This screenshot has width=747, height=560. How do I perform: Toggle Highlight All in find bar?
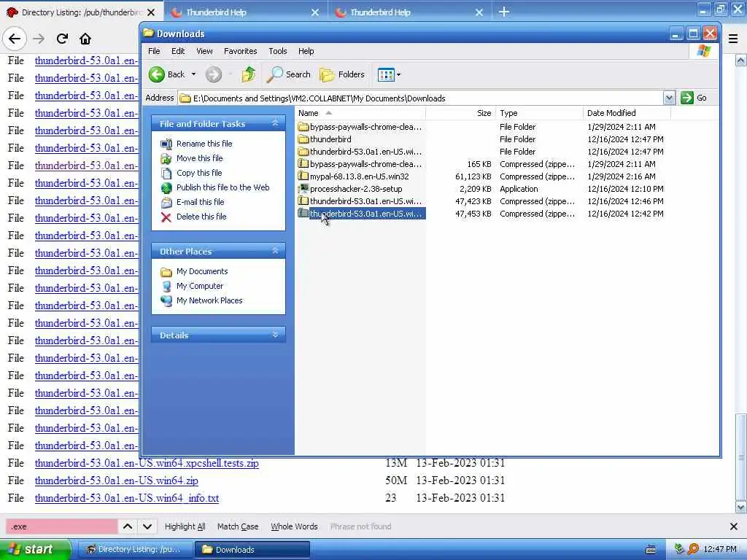[185, 526]
